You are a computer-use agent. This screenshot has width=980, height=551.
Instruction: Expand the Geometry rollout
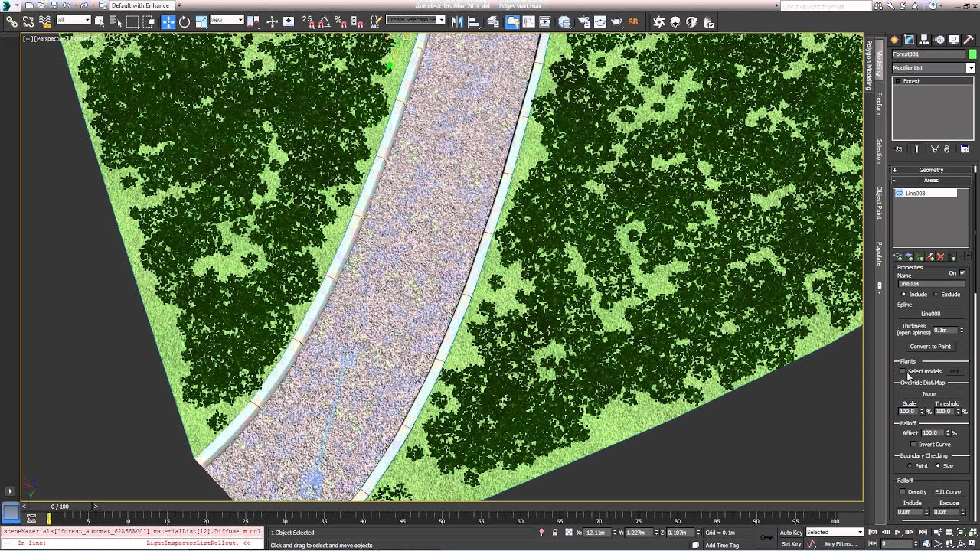[x=931, y=170]
